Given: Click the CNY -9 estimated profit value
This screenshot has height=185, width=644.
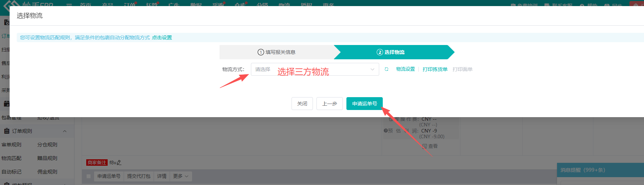Looking at the screenshot, I should (429, 131).
